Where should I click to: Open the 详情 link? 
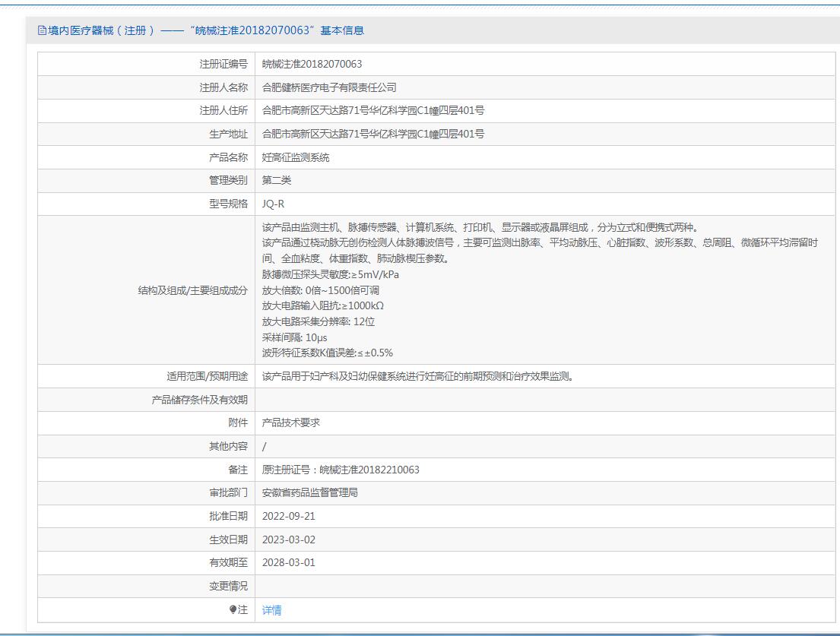[271, 610]
